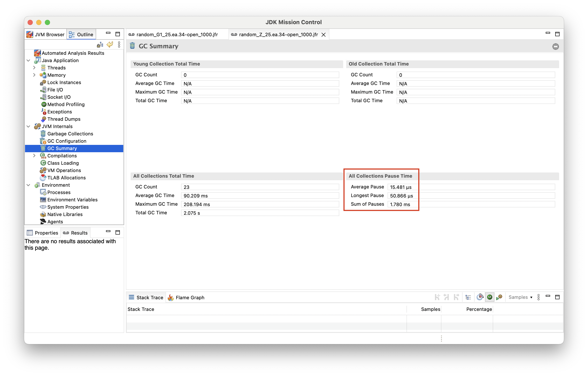The width and height of the screenshot is (588, 376).
Task: Click Maximum GC Time value 208.194 ms
Action: coord(260,204)
